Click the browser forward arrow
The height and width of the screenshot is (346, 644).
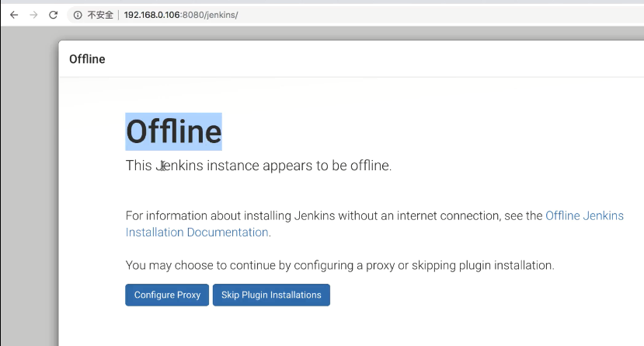(x=33, y=16)
